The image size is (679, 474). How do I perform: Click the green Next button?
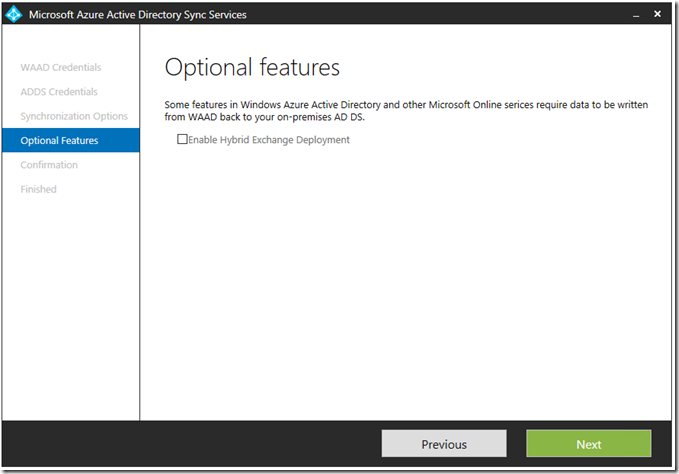click(588, 444)
